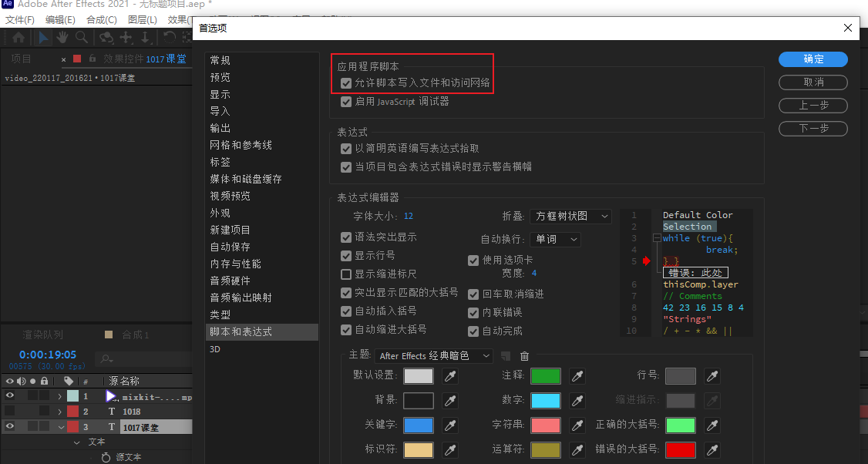The width and height of the screenshot is (868, 464).
Task: Click the duplicate theme icon beside the theme dropdown
Action: pos(506,356)
